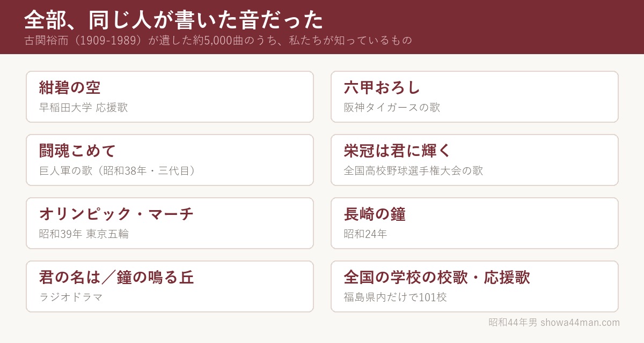
Task: Click the 昭和39年 東京五輪 caption
Action: click(x=84, y=234)
